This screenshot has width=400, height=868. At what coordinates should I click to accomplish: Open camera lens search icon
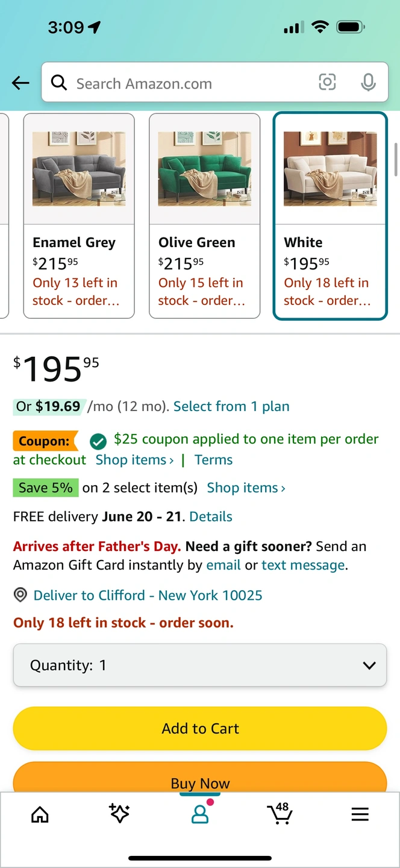(327, 82)
